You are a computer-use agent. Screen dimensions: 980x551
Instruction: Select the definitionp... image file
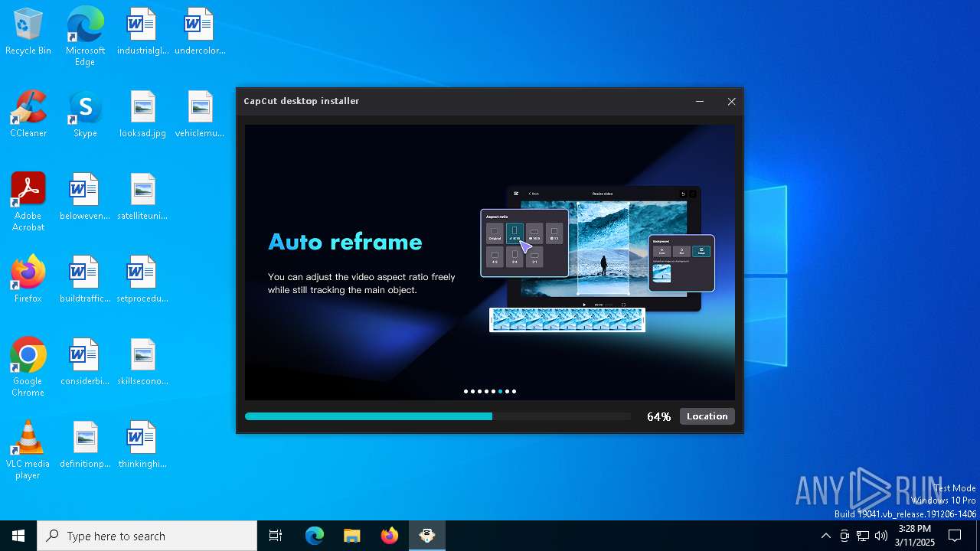pyautogui.click(x=85, y=445)
